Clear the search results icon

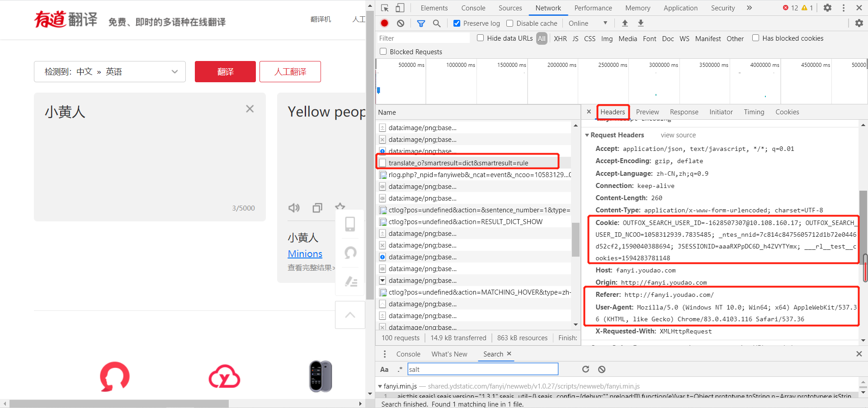(602, 369)
